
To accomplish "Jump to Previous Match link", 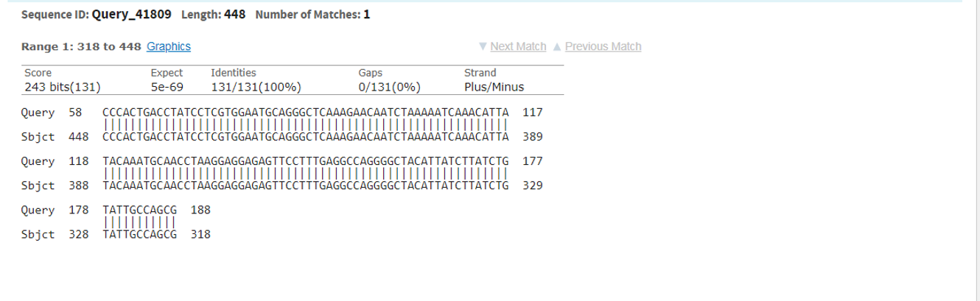I will tap(603, 46).
